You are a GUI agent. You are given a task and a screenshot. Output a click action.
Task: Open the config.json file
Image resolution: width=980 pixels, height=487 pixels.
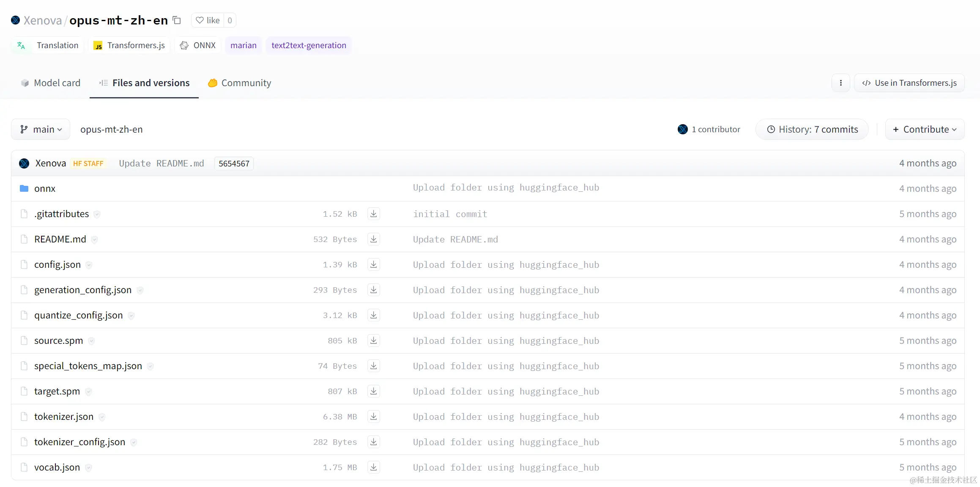57,264
